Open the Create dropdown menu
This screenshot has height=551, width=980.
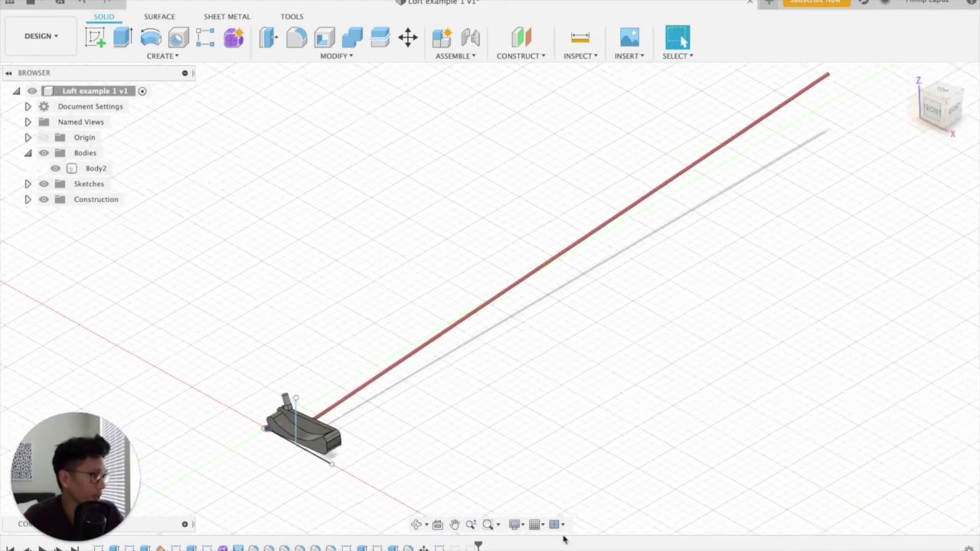(x=163, y=56)
